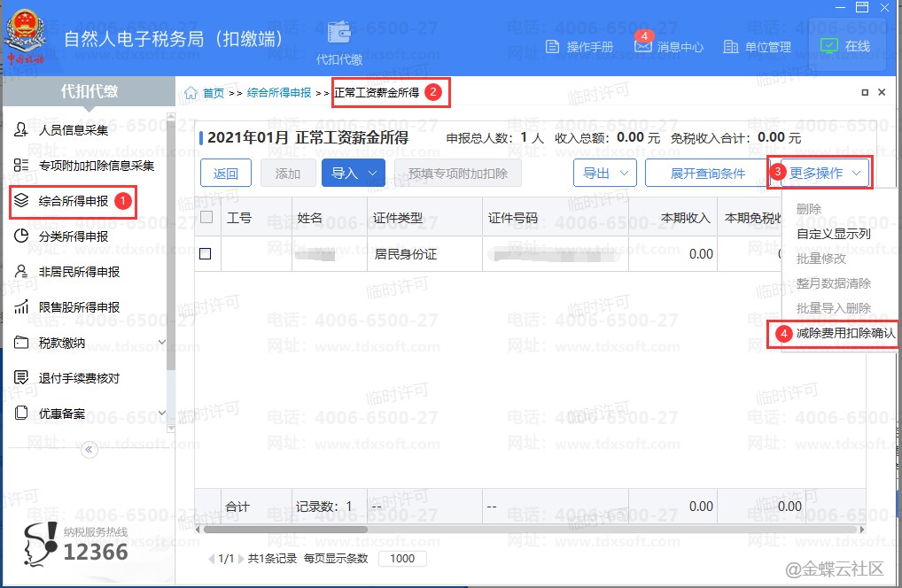Viewport: 902px width, 588px height.
Task: Click the 在线 online status monitor icon
Action: [x=829, y=46]
